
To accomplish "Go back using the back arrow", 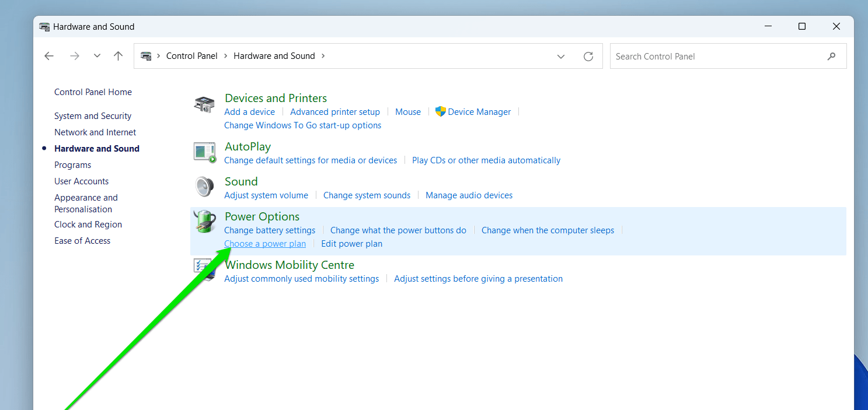I will (49, 56).
